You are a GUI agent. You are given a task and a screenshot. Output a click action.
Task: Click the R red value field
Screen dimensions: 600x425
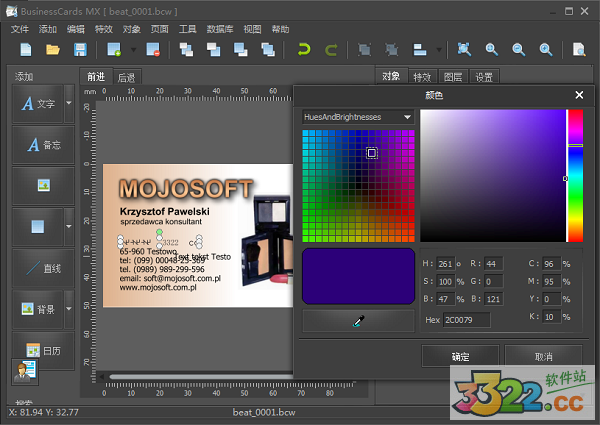click(494, 264)
